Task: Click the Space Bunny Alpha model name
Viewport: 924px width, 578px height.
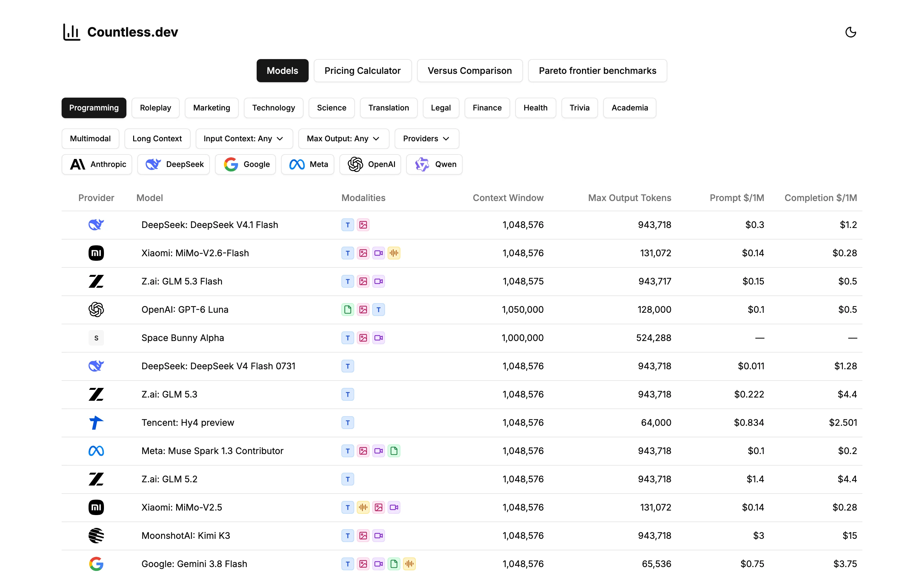Action: coord(183,337)
